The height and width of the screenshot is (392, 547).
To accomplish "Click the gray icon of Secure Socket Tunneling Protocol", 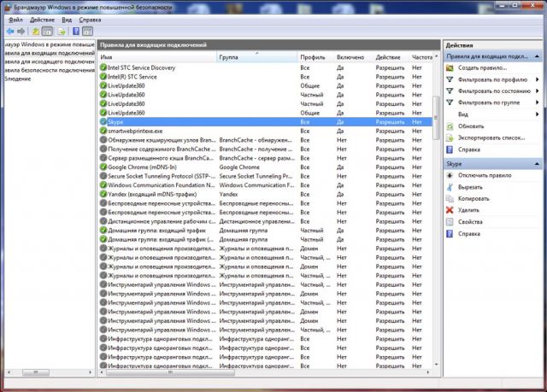I will click(103, 176).
